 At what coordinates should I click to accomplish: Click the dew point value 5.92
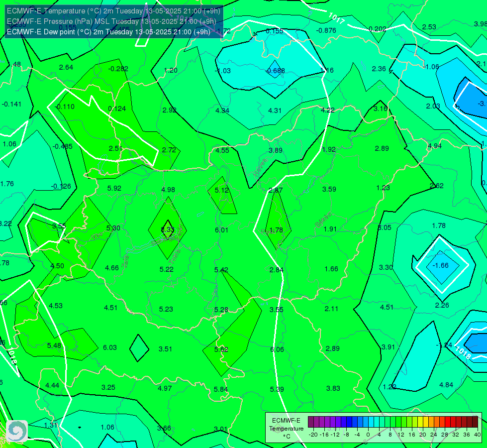pos(114,188)
